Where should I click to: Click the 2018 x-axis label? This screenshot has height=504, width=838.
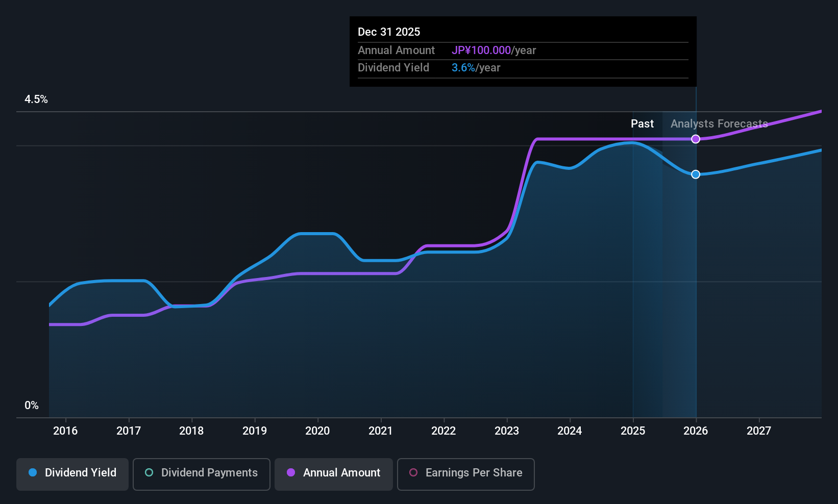pyautogui.click(x=191, y=431)
